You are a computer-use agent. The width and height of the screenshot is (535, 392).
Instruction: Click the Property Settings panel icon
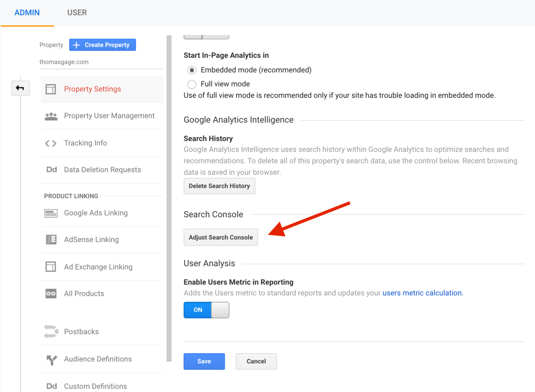51,89
